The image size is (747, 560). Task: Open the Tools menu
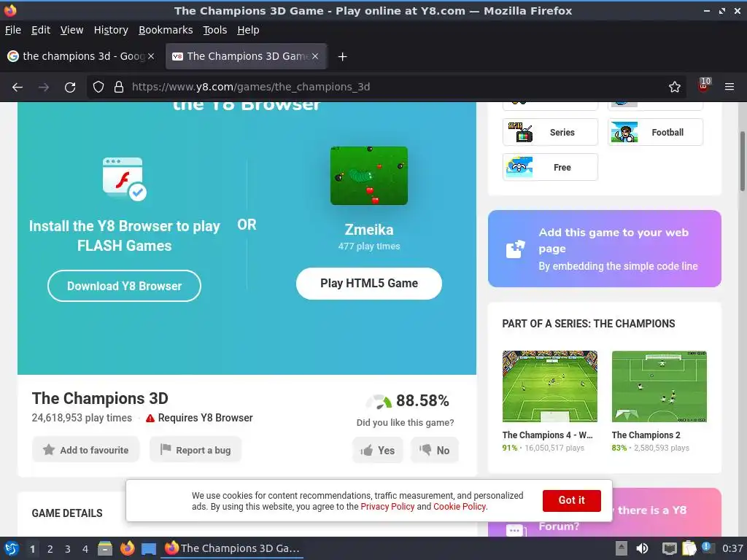click(x=215, y=30)
